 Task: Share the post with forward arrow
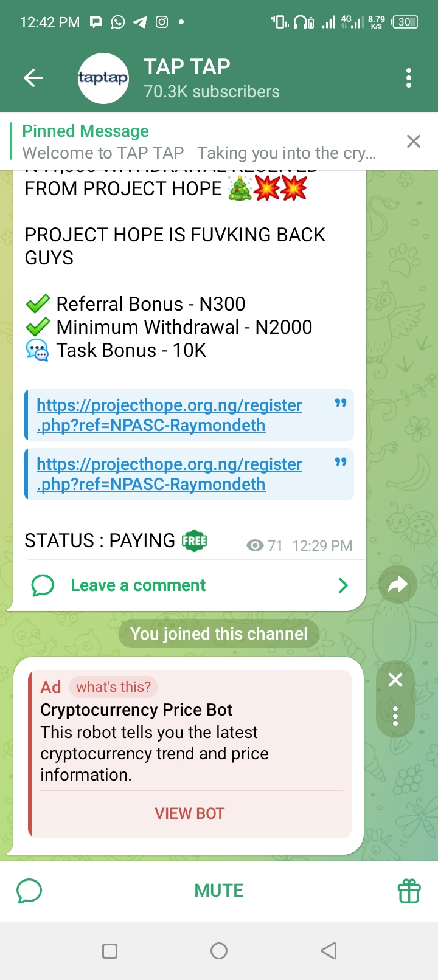[x=398, y=585]
